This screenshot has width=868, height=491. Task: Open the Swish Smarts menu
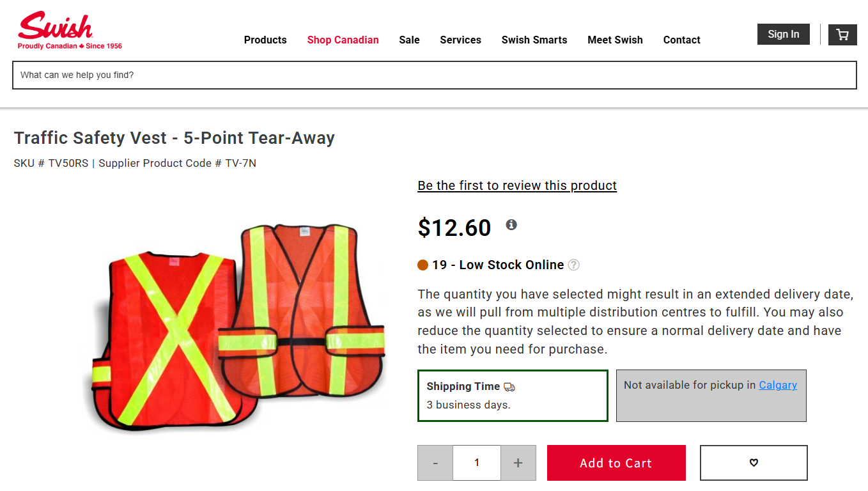(x=534, y=40)
